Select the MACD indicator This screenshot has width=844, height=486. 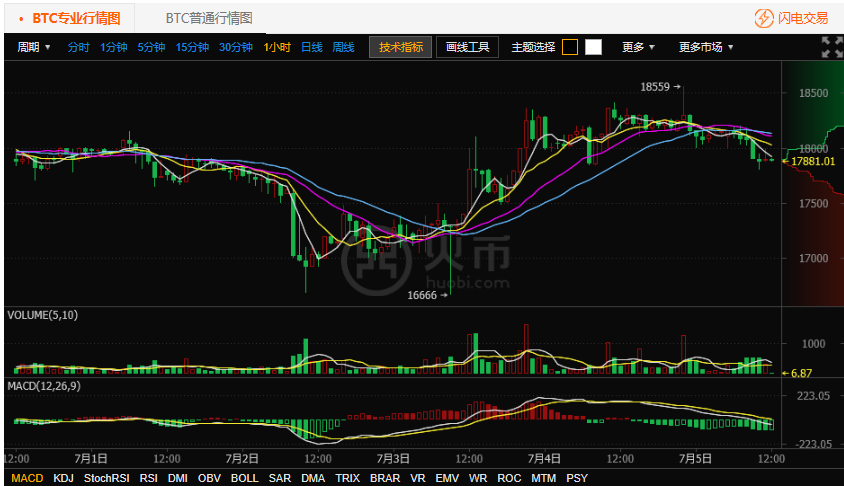pos(27,478)
